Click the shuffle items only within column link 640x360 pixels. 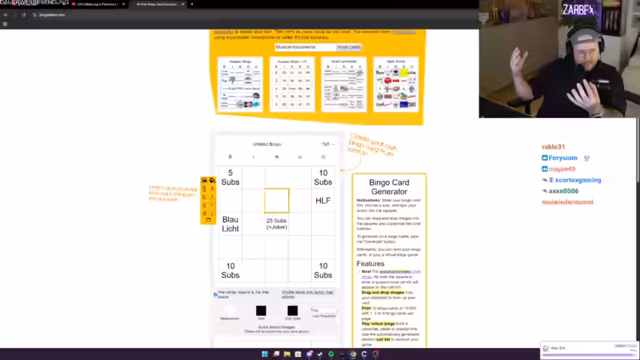(307, 294)
